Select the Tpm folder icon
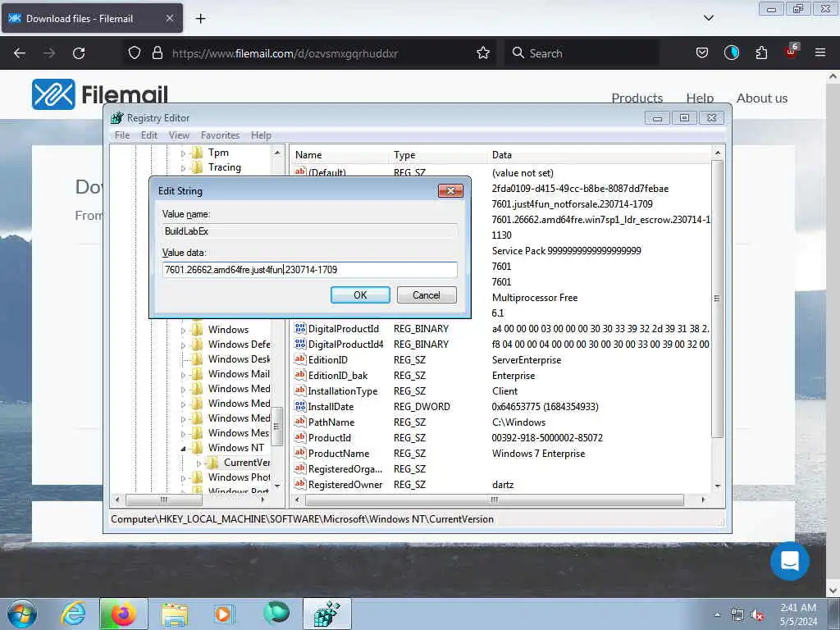The width and height of the screenshot is (840, 630). (197, 153)
